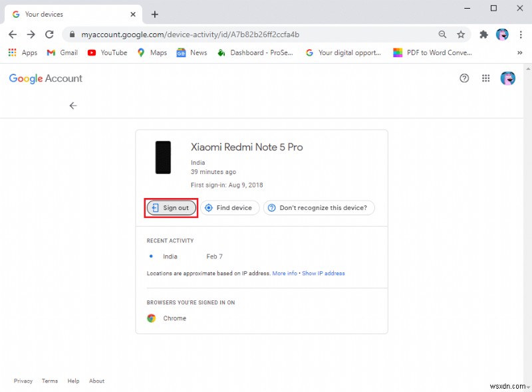Click the Find device button

229,207
